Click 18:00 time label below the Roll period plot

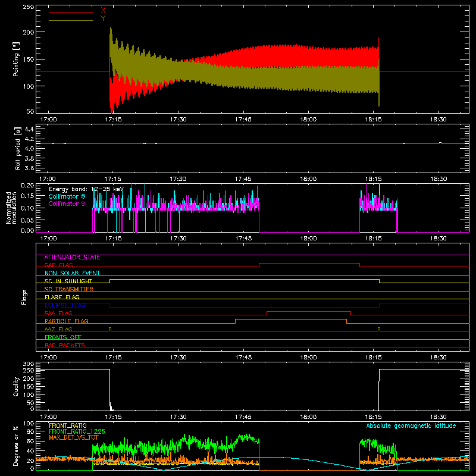coord(308,179)
